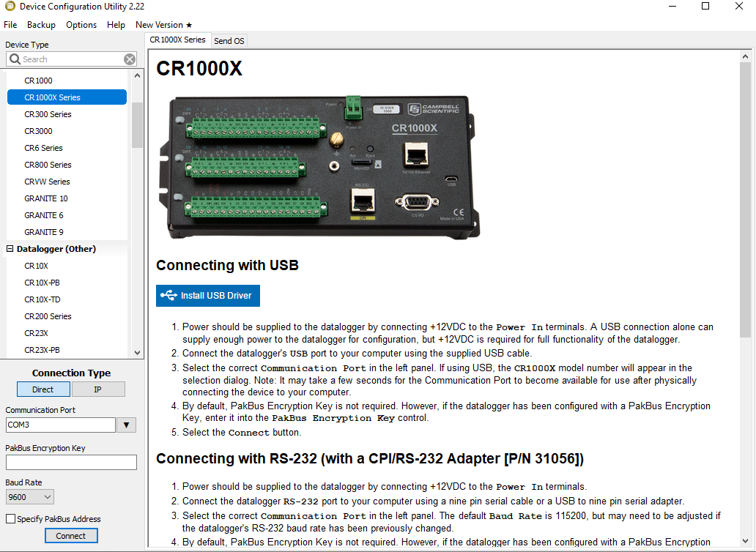The image size is (756, 552).
Task: Select GRANITE 10 in device list
Action: (45, 198)
